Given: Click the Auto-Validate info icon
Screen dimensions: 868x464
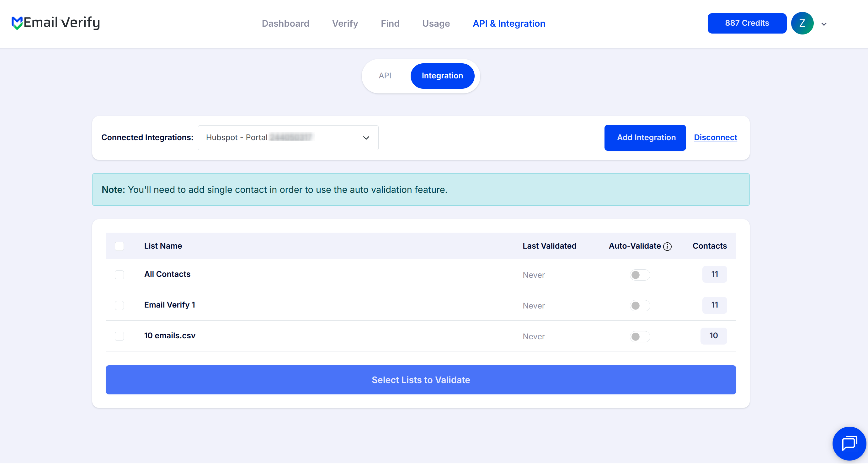Looking at the screenshot, I should (x=667, y=246).
